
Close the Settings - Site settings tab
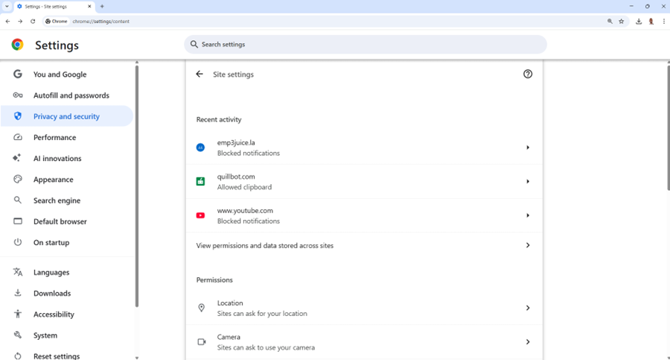point(89,6)
